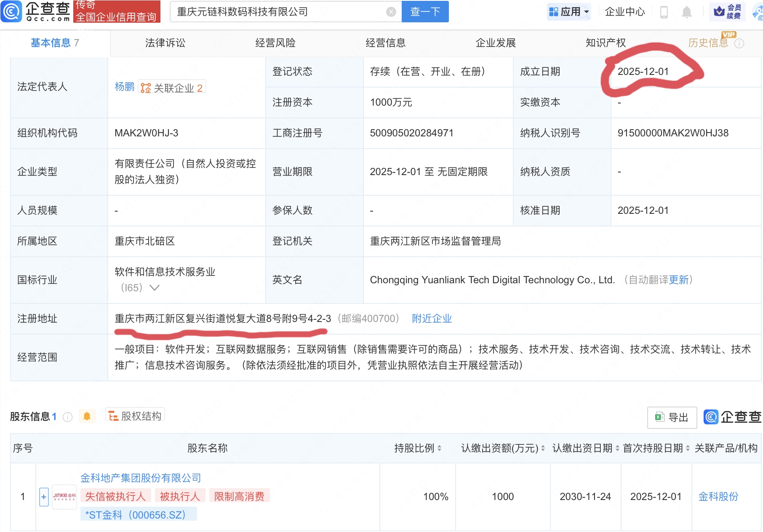Click the 全国企业信用查询 red banner

pos(117,16)
